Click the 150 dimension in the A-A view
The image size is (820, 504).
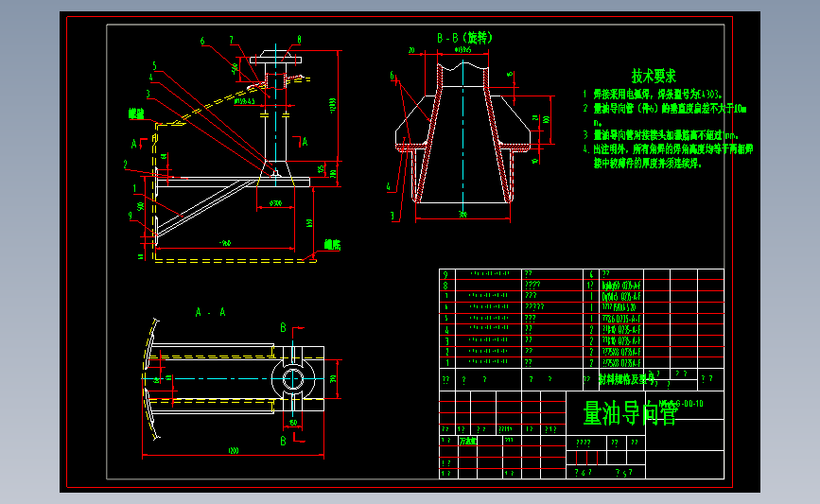[x=293, y=423]
